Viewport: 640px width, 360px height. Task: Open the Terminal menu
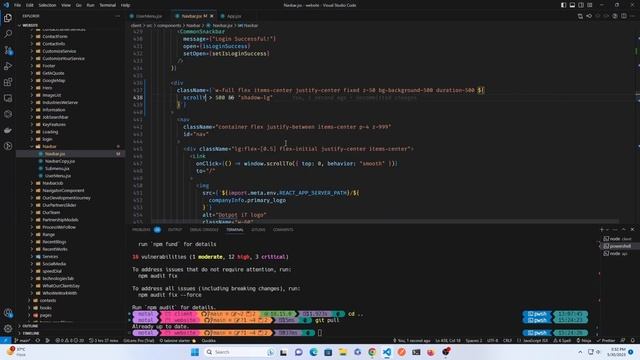[x=107, y=5]
